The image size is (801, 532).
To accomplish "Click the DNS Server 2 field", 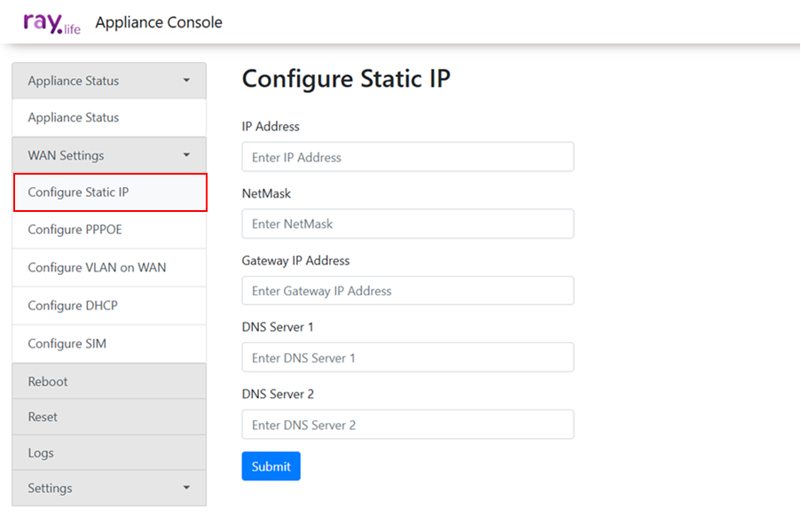I will pyautogui.click(x=407, y=425).
